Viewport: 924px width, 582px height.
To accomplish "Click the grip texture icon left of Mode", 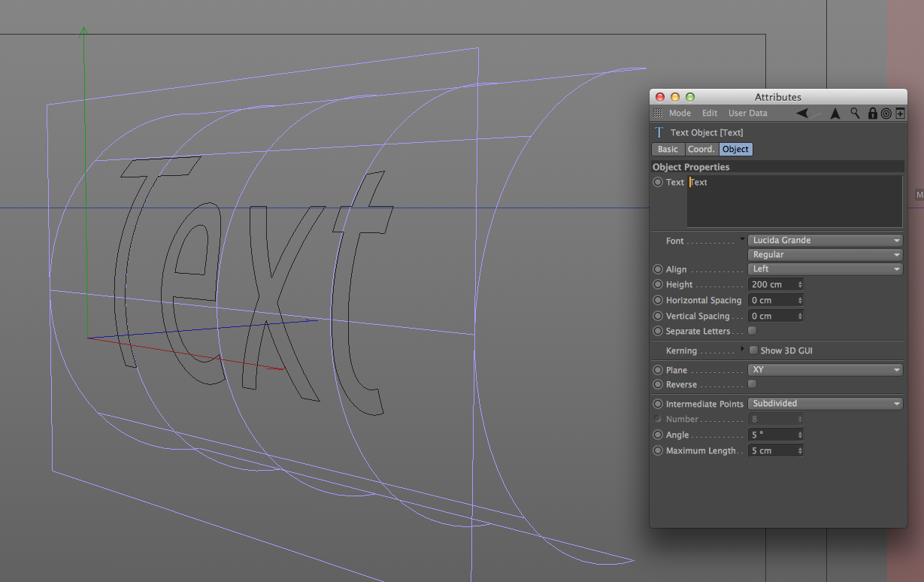I will pyautogui.click(x=658, y=113).
